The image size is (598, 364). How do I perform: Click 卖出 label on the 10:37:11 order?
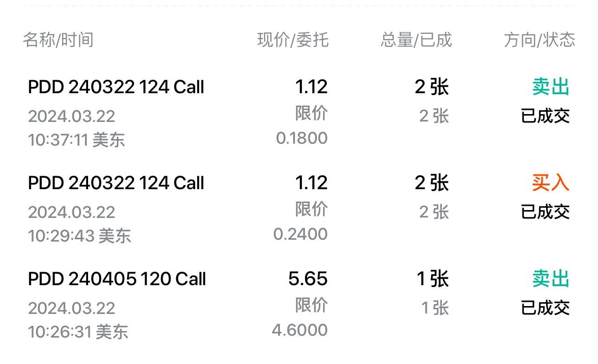(x=550, y=87)
